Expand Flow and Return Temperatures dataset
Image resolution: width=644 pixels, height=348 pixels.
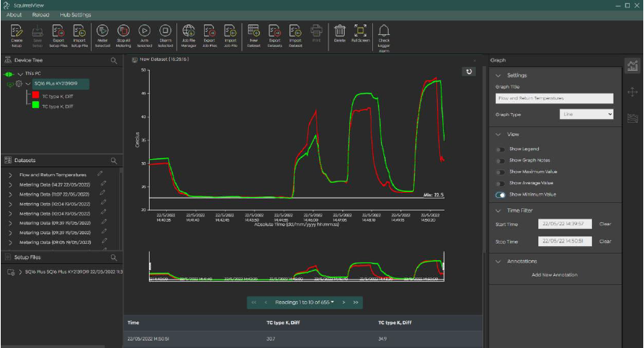(10, 174)
